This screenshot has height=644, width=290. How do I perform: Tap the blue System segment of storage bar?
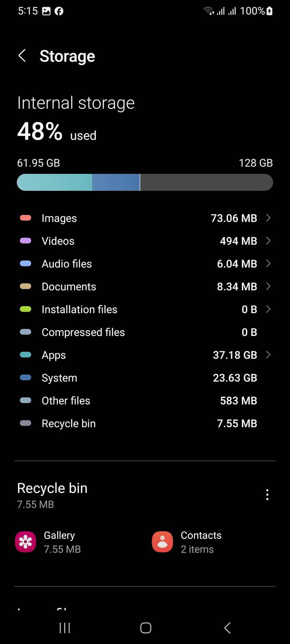point(116,182)
